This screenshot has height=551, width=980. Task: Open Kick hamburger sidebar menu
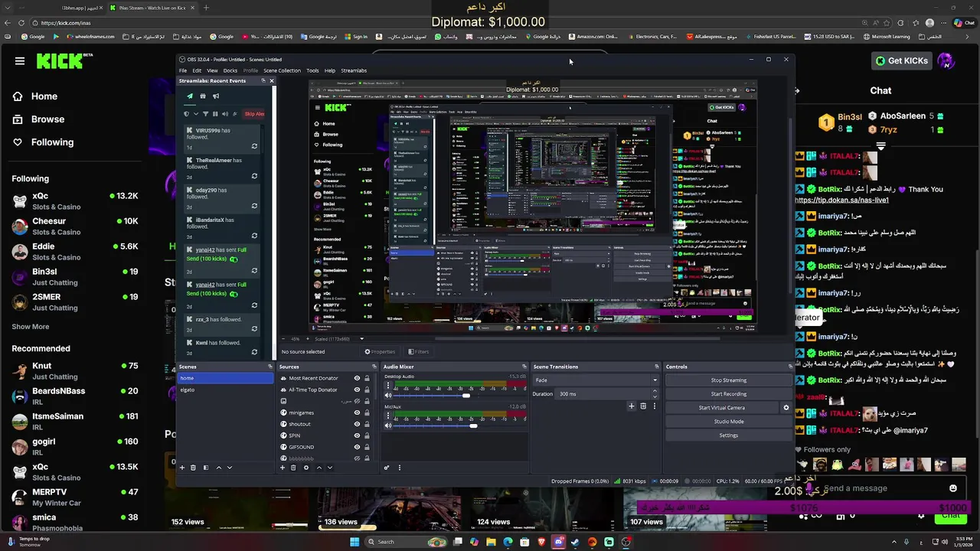tap(20, 61)
